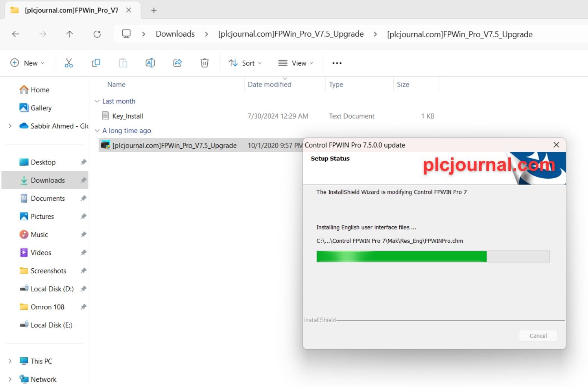
Task: Unpin Pictures using its pin icon
Action: (x=83, y=217)
